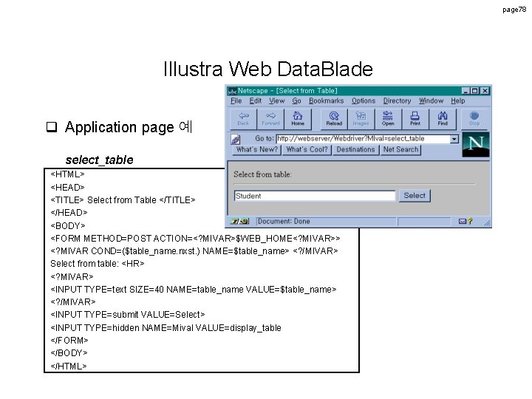Close the Netscape window
Image resolution: width=532 pixels, height=399 pixels.
(x=485, y=91)
